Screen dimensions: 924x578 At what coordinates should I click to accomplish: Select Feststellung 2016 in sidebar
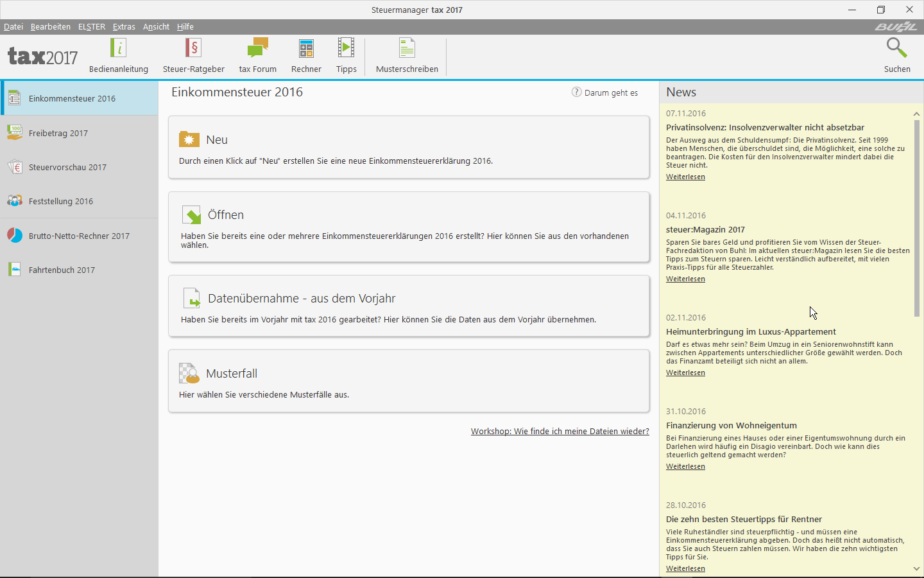[x=79, y=201]
